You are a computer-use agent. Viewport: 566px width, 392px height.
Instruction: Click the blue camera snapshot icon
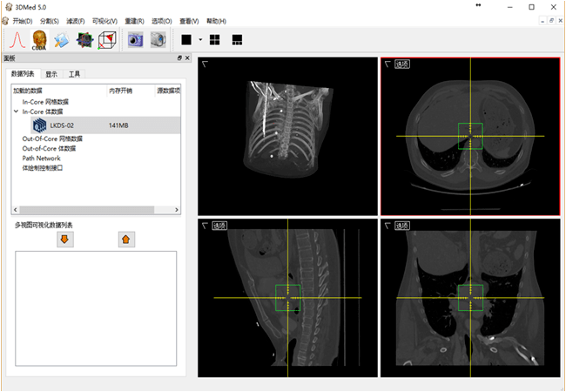tap(135, 39)
